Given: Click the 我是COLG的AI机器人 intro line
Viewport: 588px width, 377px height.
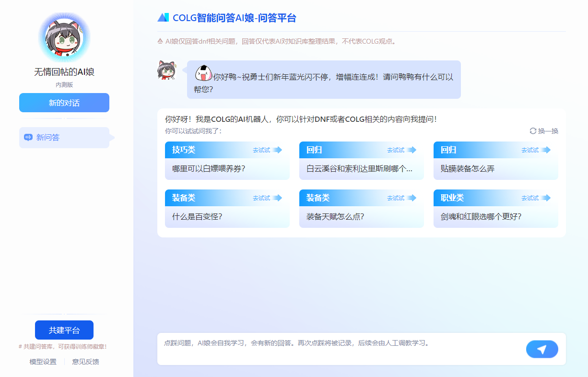Looking at the screenshot, I should click(301, 119).
